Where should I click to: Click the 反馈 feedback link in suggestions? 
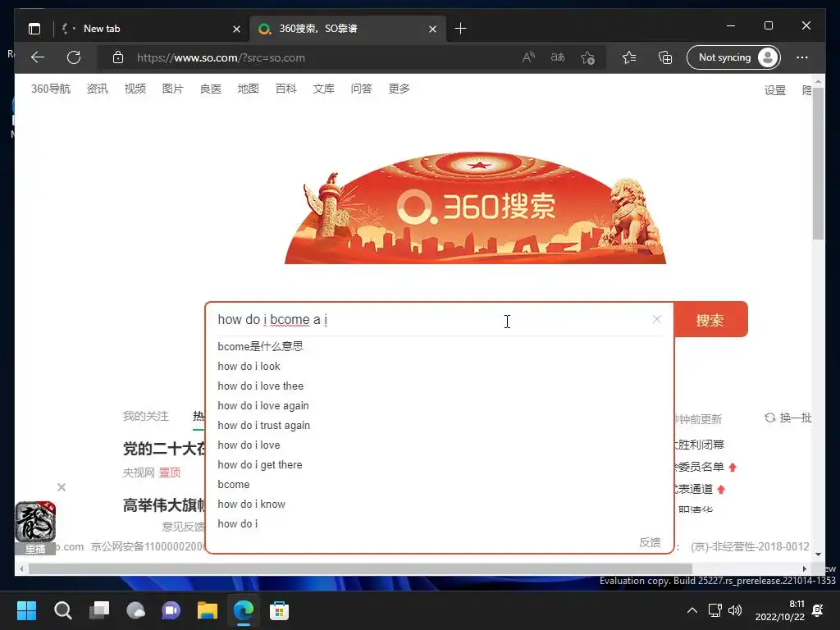point(650,542)
